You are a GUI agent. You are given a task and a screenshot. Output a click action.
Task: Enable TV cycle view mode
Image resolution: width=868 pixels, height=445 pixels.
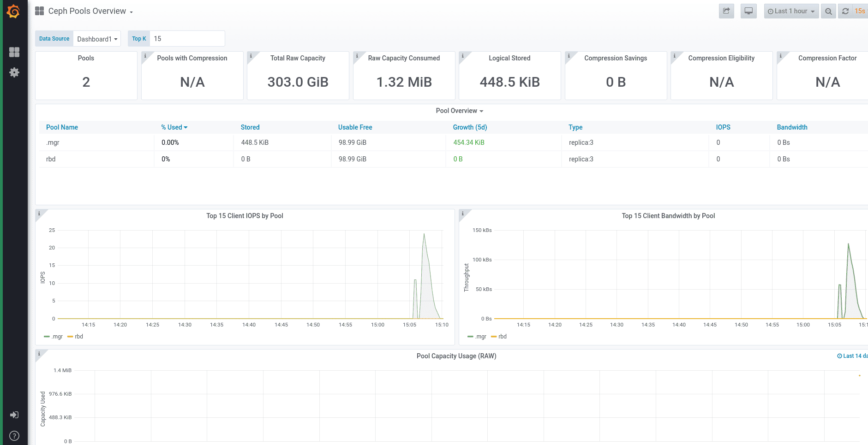pos(748,11)
